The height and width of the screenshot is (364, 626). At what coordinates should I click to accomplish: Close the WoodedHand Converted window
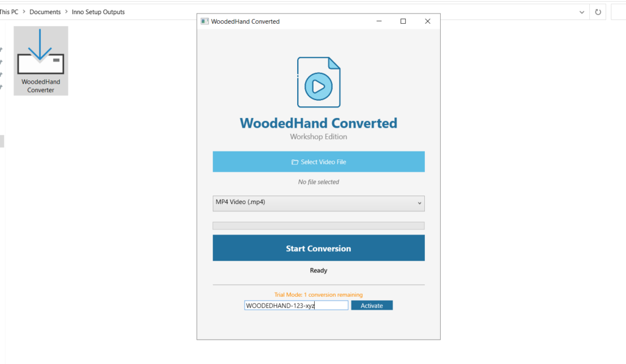[x=427, y=21]
